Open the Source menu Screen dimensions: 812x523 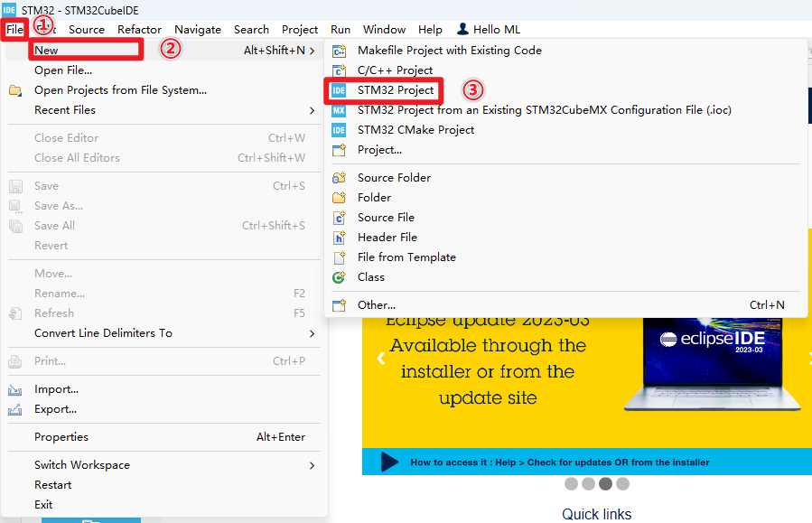click(87, 30)
